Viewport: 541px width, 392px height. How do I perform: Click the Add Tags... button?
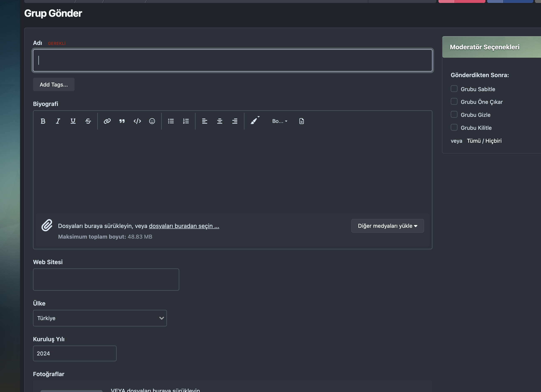(54, 84)
